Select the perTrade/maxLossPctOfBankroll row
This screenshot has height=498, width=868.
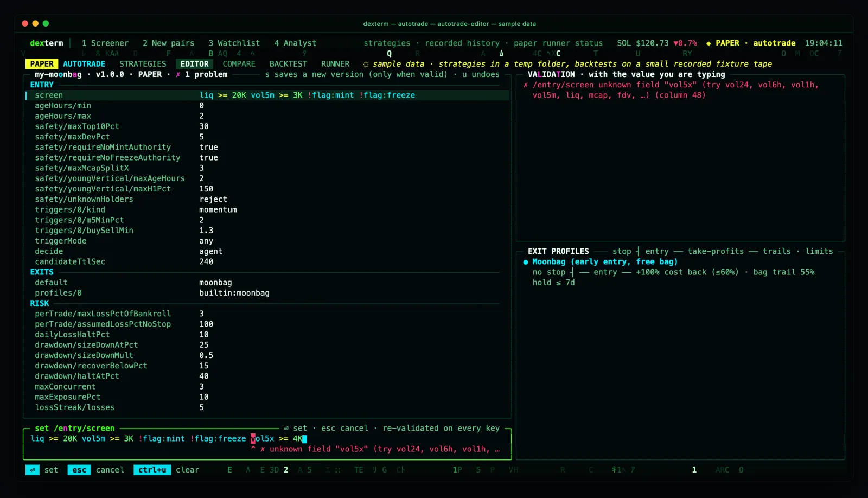click(x=267, y=314)
